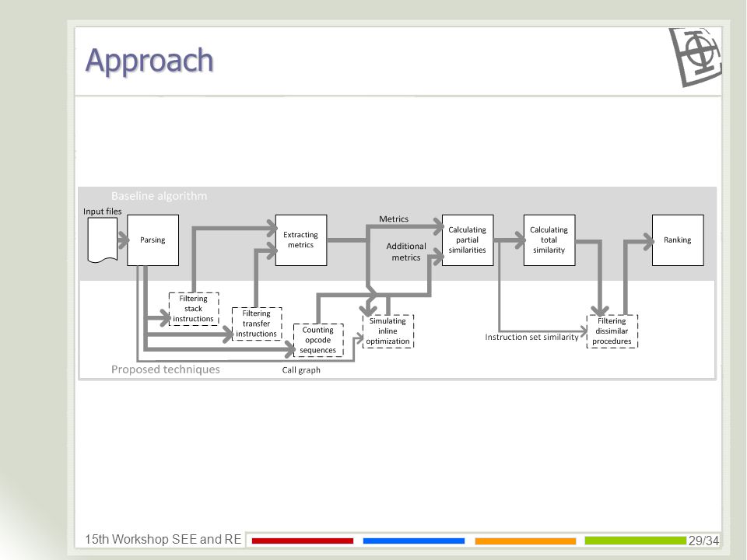Click the Calculating partial similarities box
This screenshot has width=747, height=560.
coord(468,240)
